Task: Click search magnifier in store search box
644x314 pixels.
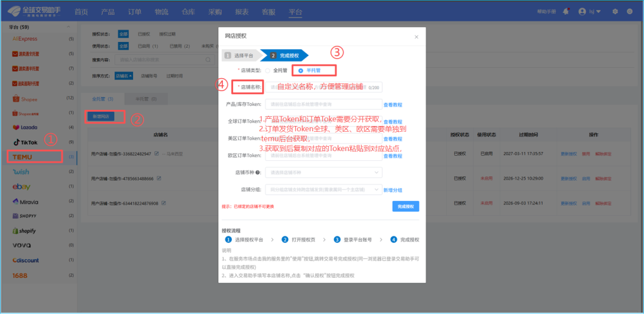Action: (208, 59)
